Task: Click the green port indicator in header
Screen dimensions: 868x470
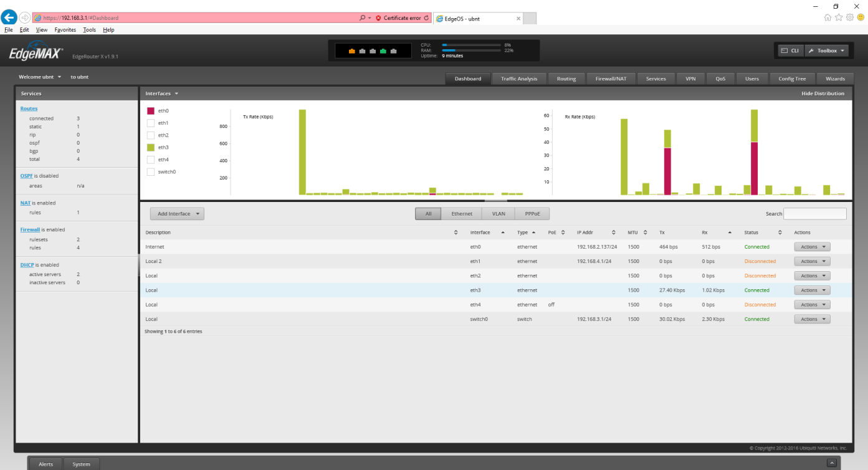Action: [x=383, y=51]
